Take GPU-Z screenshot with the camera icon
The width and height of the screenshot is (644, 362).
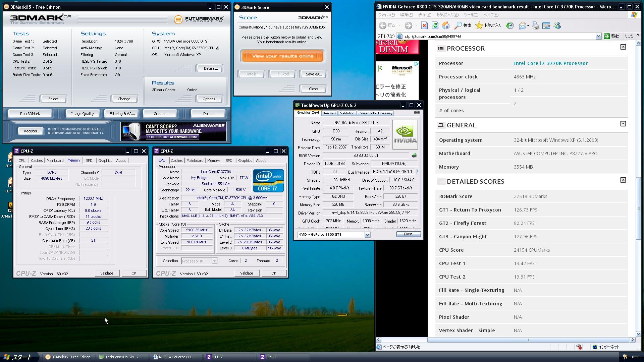pyautogui.click(x=417, y=113)
